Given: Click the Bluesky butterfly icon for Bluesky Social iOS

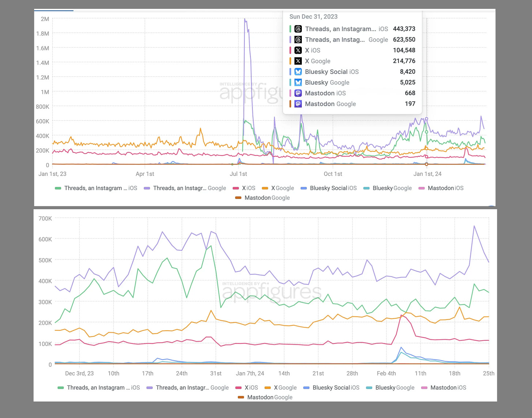Looking at the screenshot, I should click(298, 72).
